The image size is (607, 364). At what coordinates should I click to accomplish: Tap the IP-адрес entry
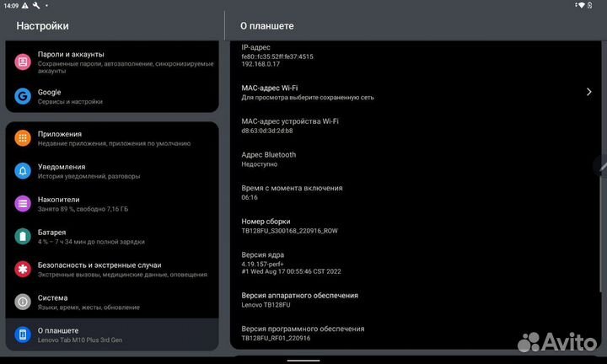416,56
